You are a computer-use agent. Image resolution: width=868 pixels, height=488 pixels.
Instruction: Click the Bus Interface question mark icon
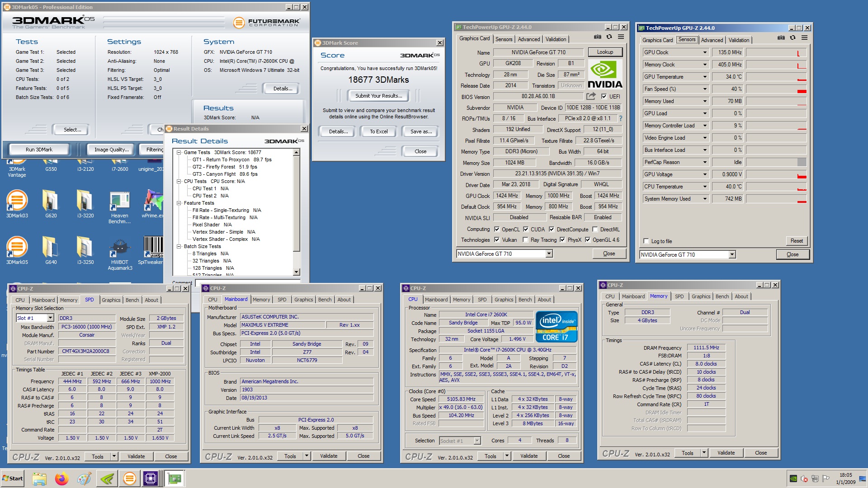[621, 118]
